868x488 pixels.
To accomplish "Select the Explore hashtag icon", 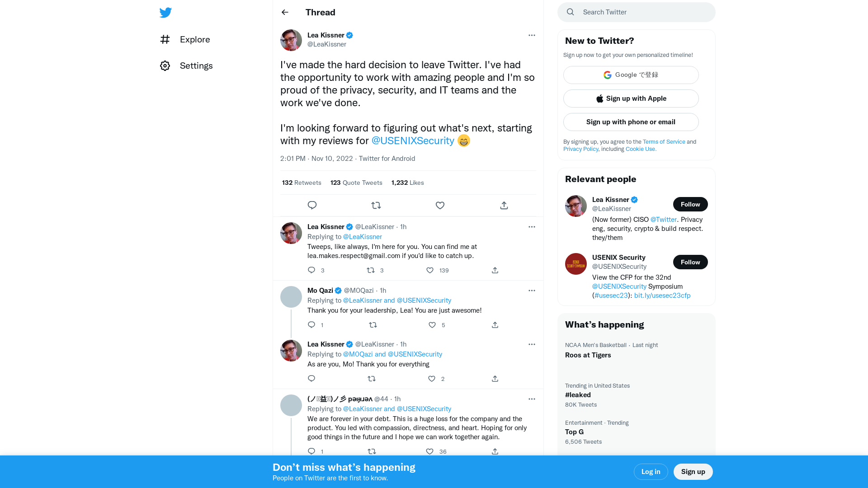I will [x=165, y=39].
